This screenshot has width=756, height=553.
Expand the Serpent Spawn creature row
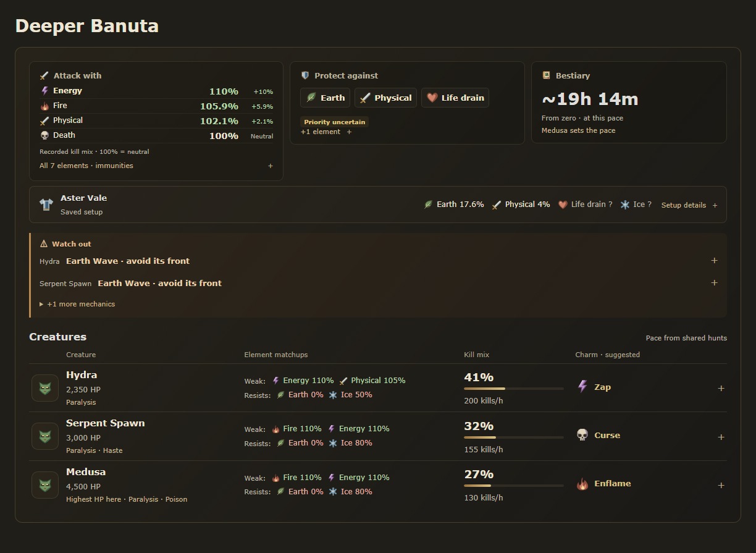tap(721, 437)
